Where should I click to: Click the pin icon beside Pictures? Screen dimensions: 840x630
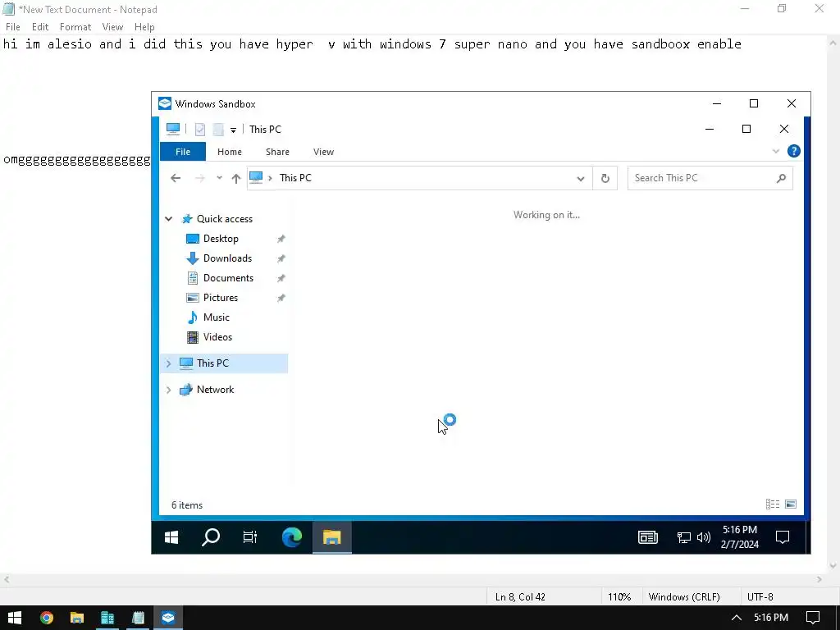[281, 298]
